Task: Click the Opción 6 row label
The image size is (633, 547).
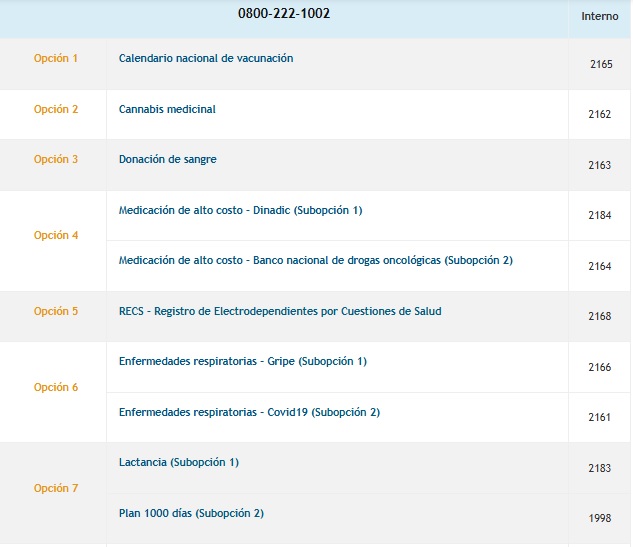Action: (56, 387)
